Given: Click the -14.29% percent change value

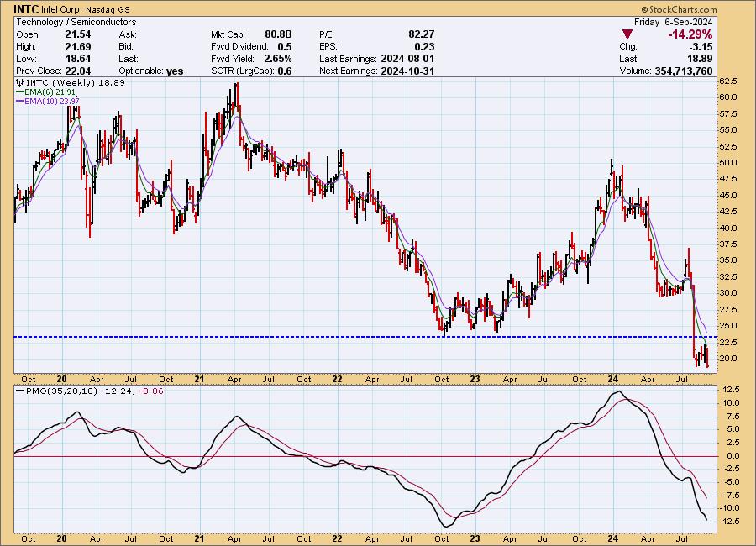Looking at the screenshot, I should click(689, 34).
